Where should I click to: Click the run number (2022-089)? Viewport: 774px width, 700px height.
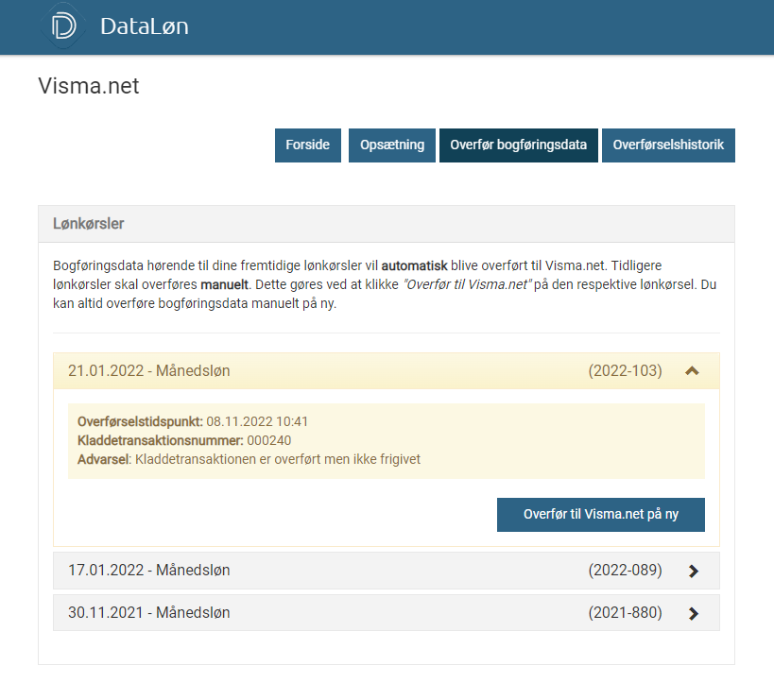625,571
